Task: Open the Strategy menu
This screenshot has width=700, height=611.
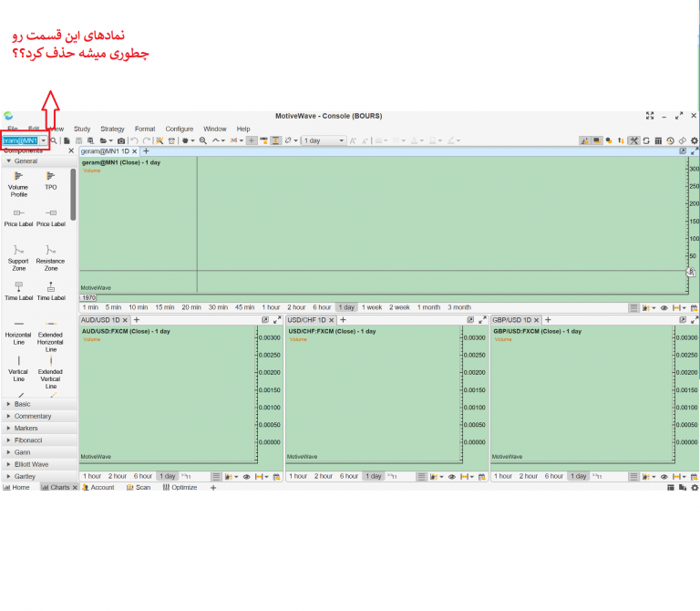Action: click(112, 129)
